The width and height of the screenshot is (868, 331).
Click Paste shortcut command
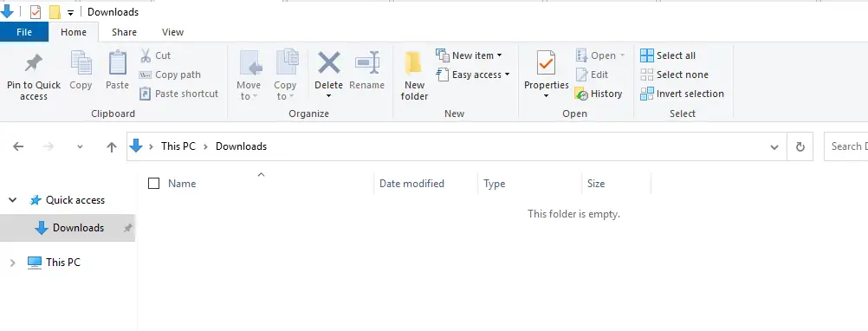(178, 94)
